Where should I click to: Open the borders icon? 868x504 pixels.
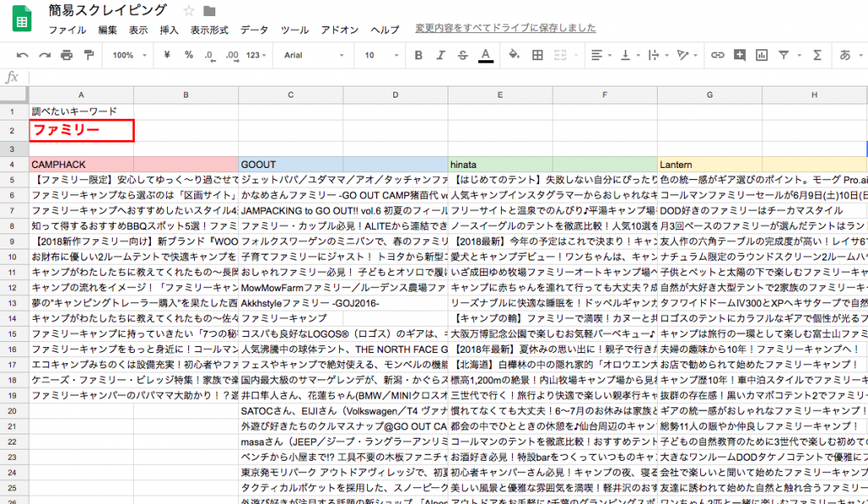tap(537, 55)
